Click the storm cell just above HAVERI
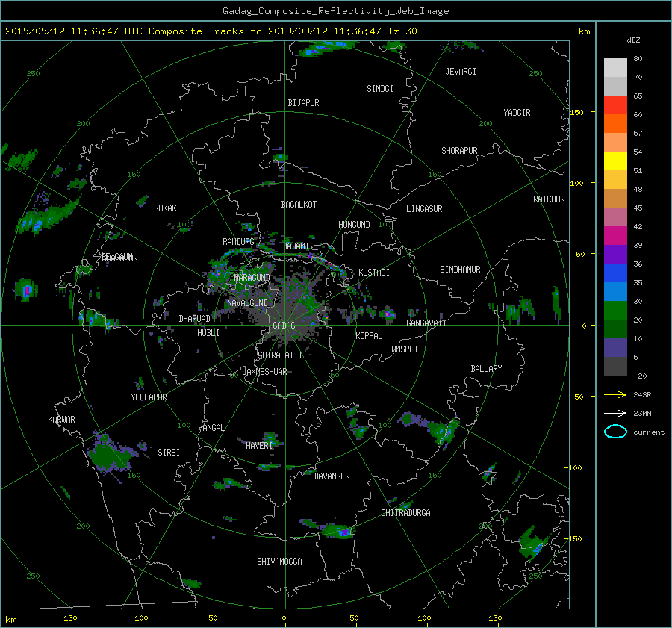The width and height of the screenshot is (672, 628). [271, 438]
